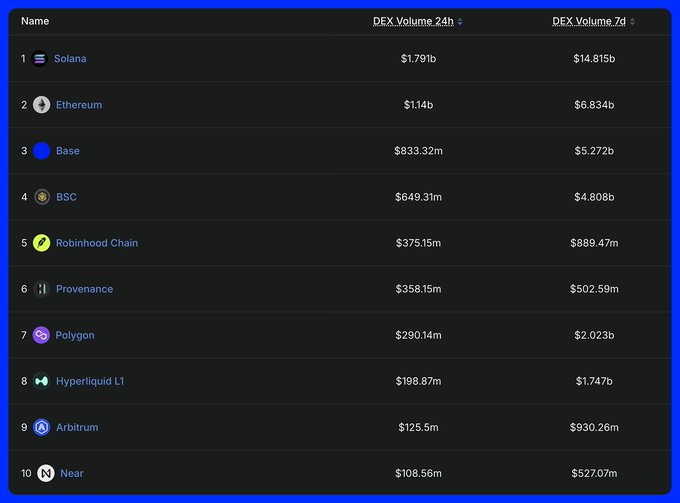The image size is (680, 503).
Task: Click the Name column header
Action: [x=35, y=21]
